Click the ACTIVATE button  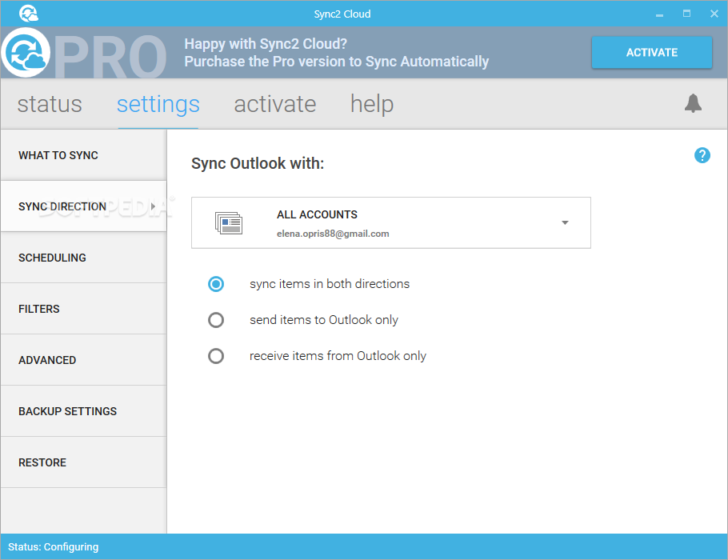point(652,53)
